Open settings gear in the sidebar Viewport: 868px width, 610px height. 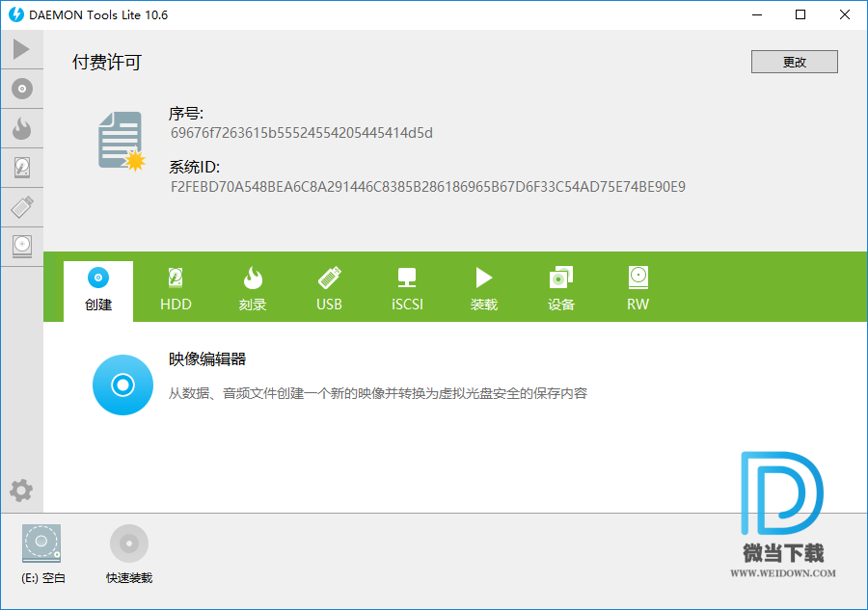[x=21, y=491]
